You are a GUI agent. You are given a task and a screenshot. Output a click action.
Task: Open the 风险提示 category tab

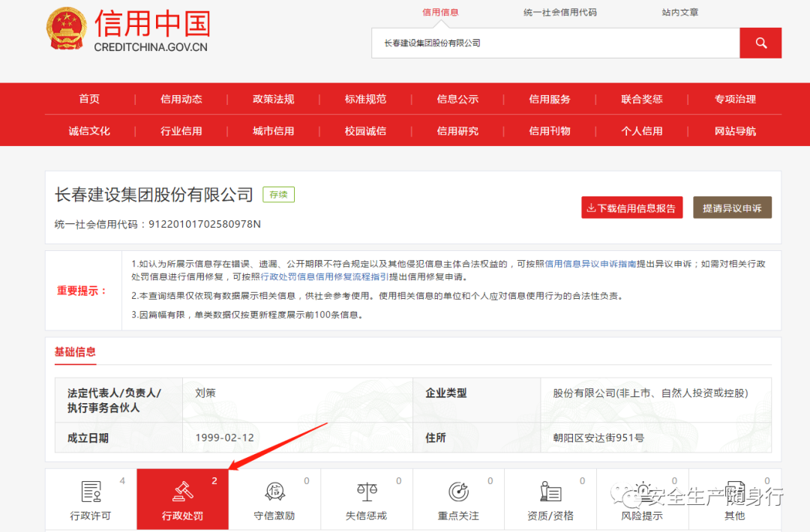pyautogui.click(x=642, y=499)
